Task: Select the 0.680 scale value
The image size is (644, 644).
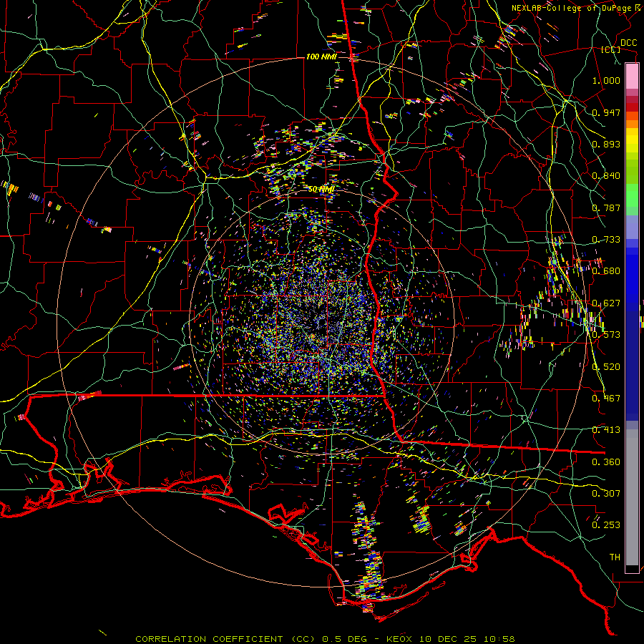Action: pos(606,271)
